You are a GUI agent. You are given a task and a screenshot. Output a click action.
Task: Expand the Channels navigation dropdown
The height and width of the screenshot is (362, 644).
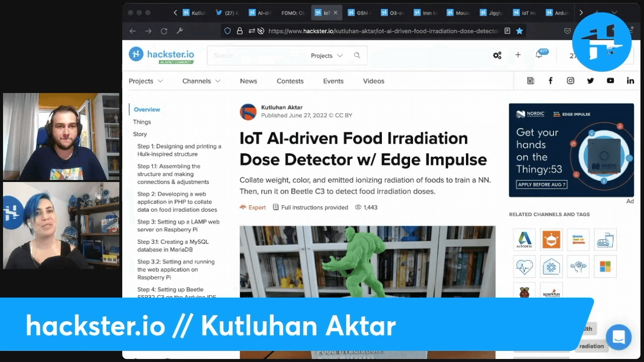pyautogui.click(x=201, y=81)
